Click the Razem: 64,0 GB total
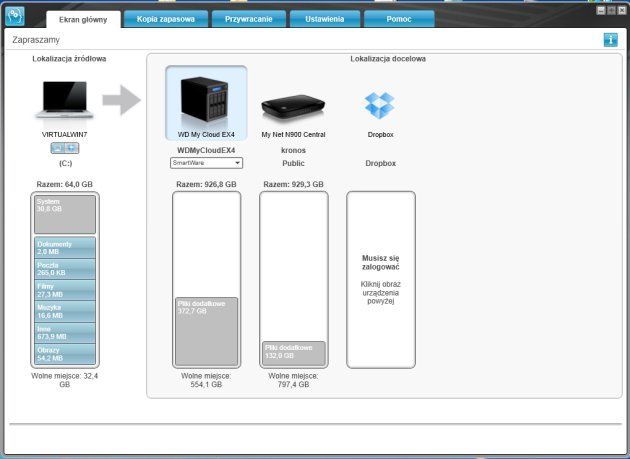630x459 pixels. point(64,184)
